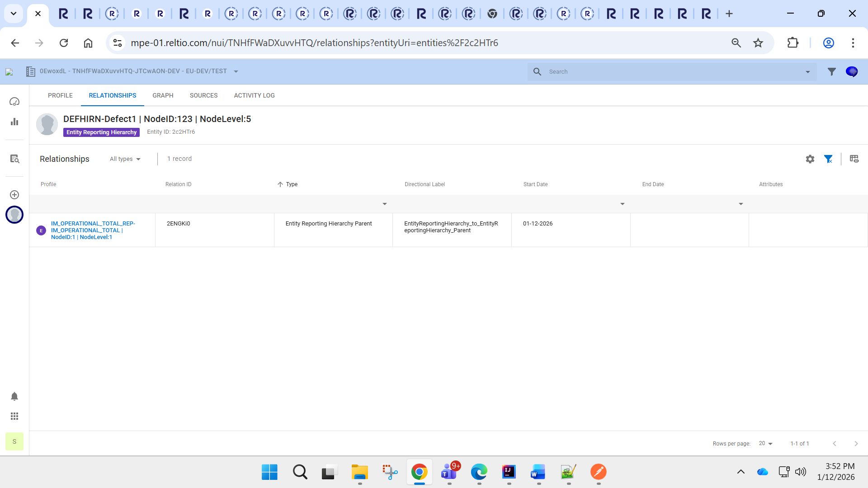Open Microsoft Teams from the taskbar

[x=448, y=472]
